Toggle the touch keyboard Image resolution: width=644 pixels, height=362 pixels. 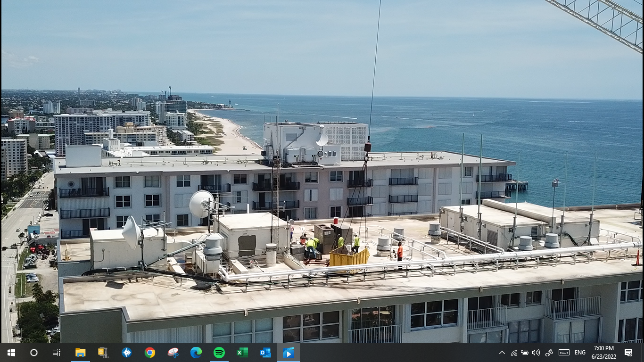coord(564,353)
